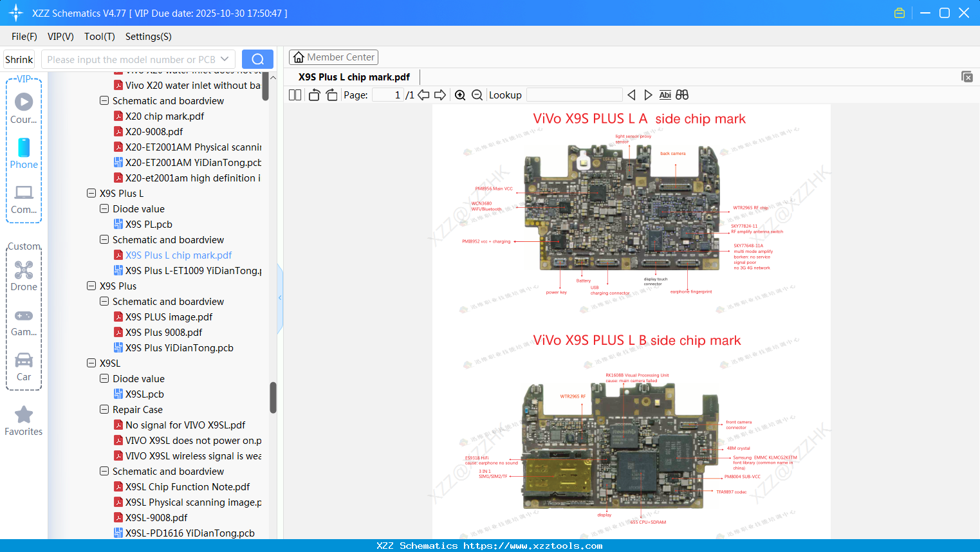This screenshot has width=980, height=552.
Task: Open X9SL.pcb in the tree
Action: coord(145,394)
